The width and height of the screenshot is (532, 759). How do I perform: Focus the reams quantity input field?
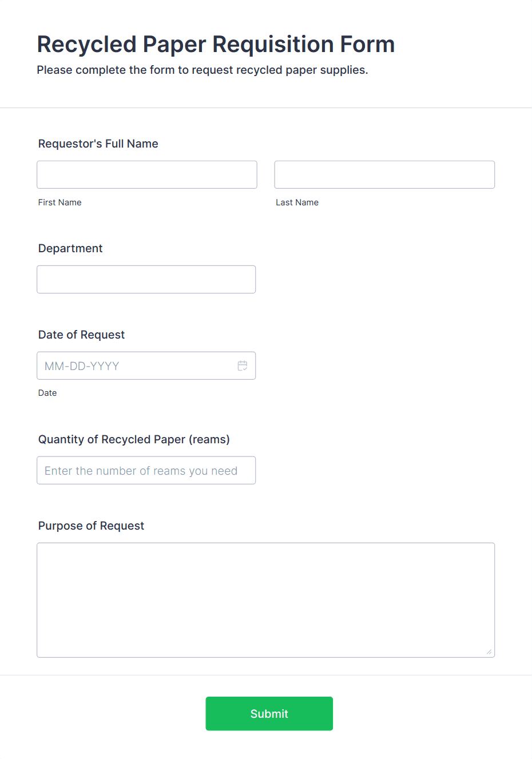click(146, 470)
